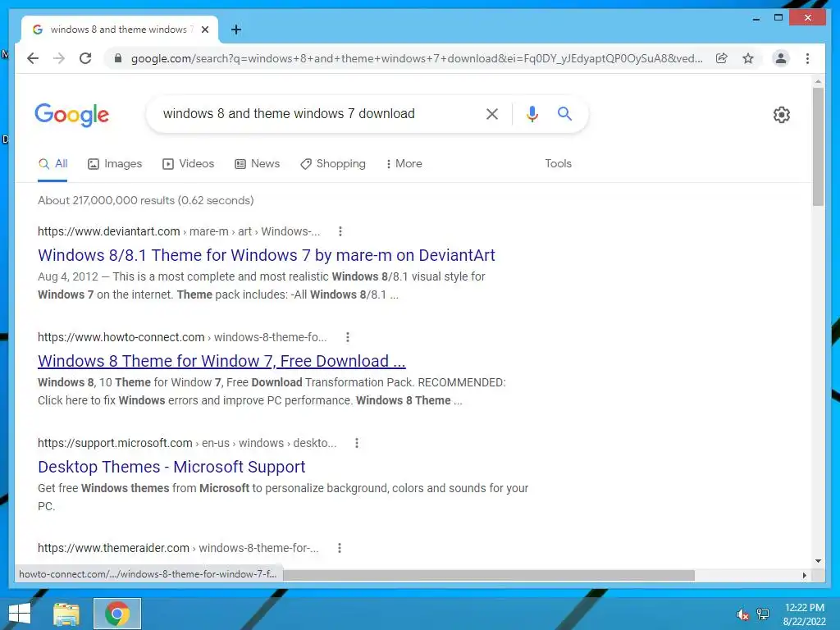840x630 pixels.
Task: Start voice search with microphone icon
Action: pos(532,113)
